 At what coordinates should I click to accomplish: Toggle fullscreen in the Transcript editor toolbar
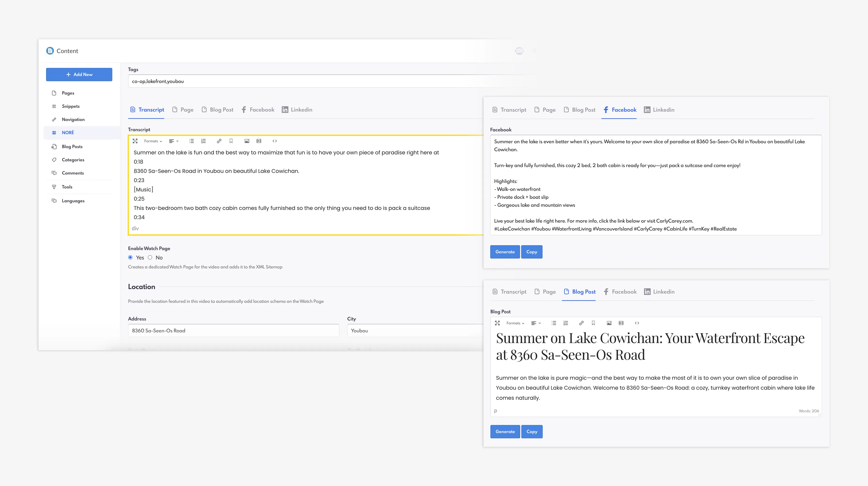pyautogui.click(x=135, y=141)
